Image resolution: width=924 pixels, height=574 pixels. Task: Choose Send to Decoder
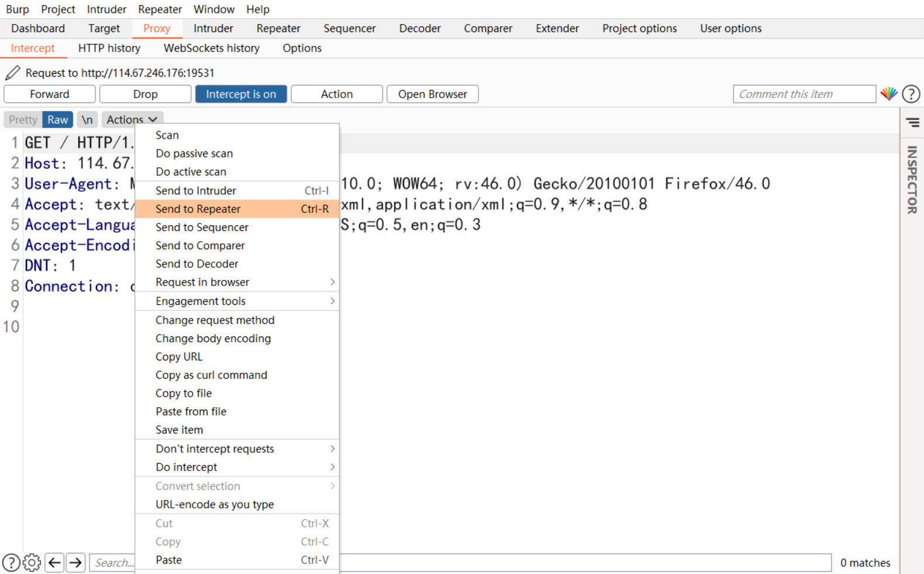(237, 264)
